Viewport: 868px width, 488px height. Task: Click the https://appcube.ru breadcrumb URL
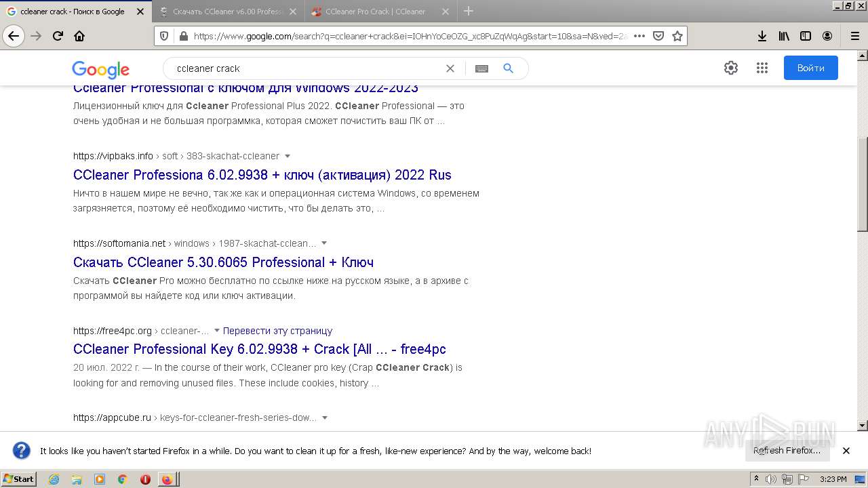click(x=112, y=418)
